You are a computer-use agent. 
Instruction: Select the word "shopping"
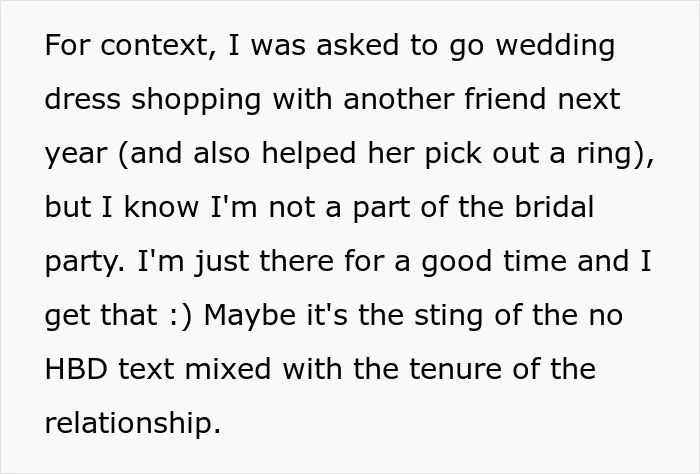click(x=196, y=100)
